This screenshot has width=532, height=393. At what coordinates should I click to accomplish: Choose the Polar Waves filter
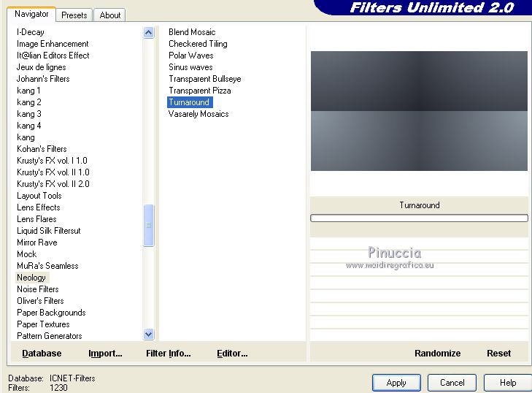[x=191, y=56]
